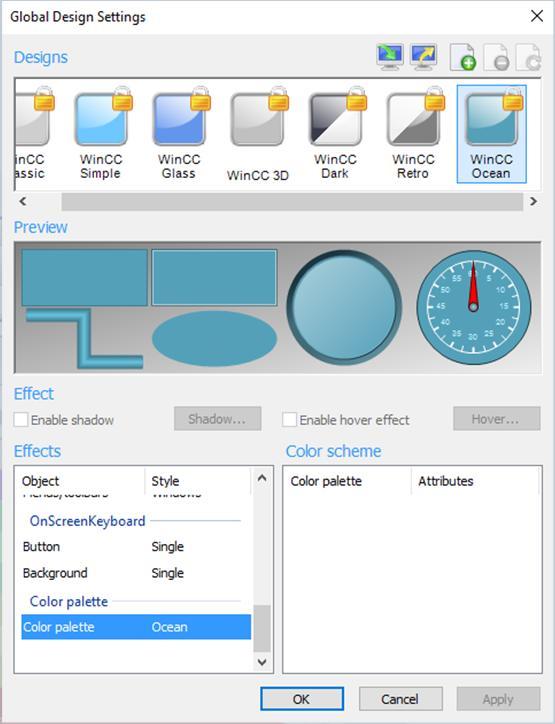The height and width of the screenshot is (724, 555).
Task: Click the Object column header
Action: (x=81, y=481)
